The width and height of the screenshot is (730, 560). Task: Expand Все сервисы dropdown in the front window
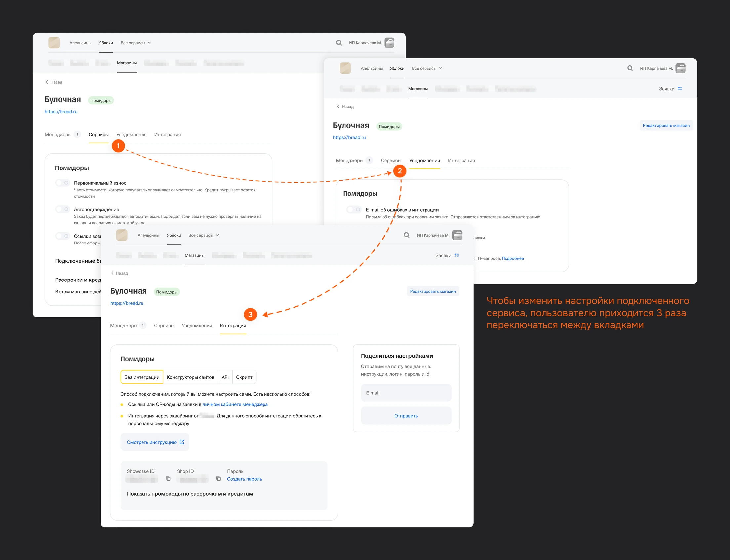203,235
